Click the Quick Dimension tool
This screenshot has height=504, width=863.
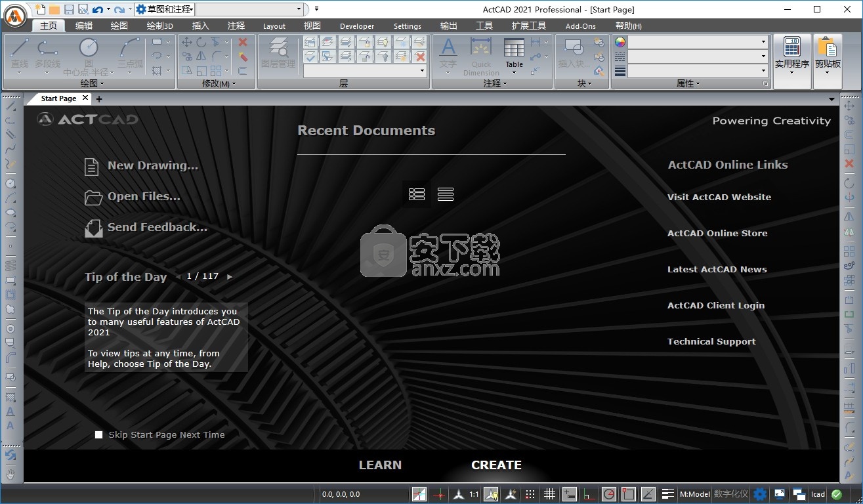(481, 56)
